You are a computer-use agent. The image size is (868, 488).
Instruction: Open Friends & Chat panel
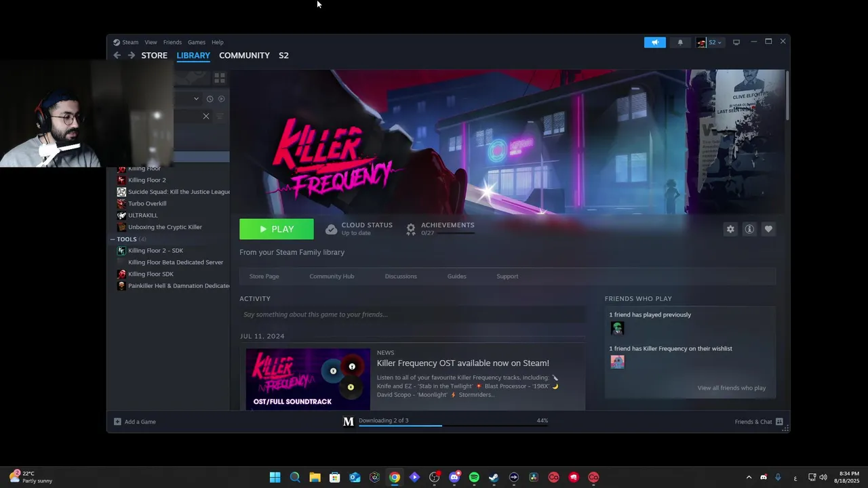pos(759,422)
